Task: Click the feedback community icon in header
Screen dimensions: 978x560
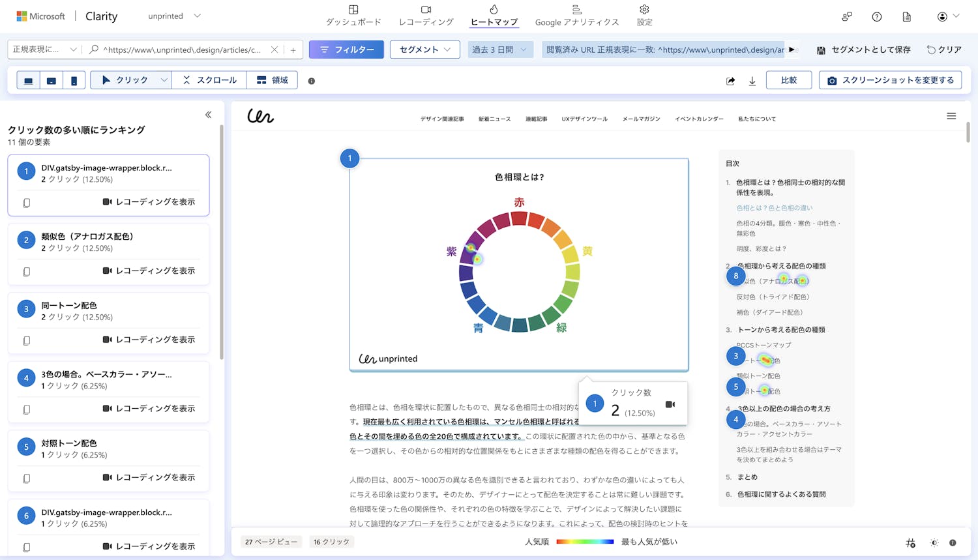Action: click(x=846, y=17)
